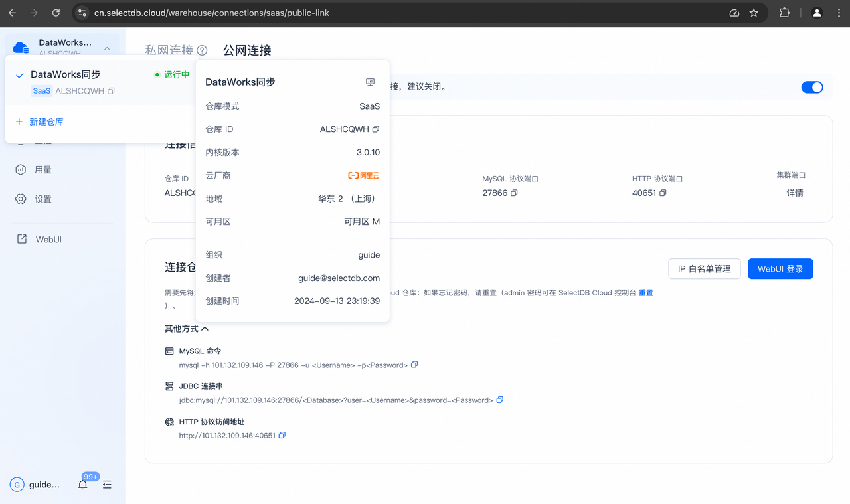Screen dimensions: 850x504
Task: Toggle the public network connection switch
Action: [x=812, y=87]
